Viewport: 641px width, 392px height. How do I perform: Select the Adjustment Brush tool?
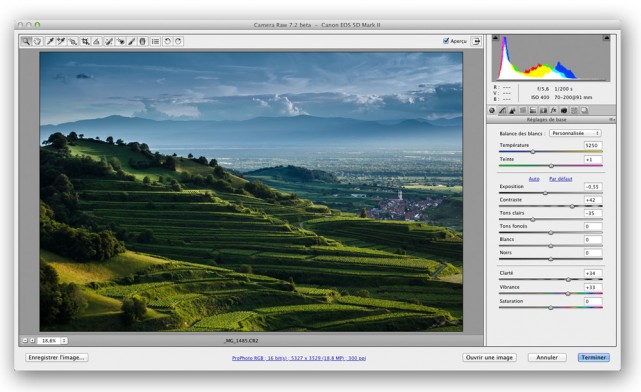(132, 41)
